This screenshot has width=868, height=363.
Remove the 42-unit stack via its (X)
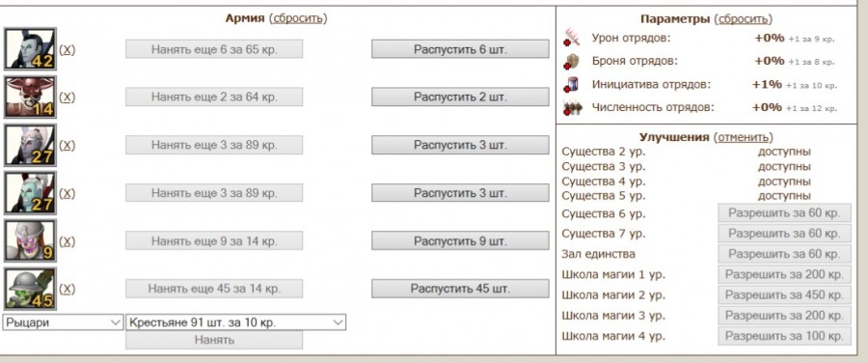pos(67,50)
